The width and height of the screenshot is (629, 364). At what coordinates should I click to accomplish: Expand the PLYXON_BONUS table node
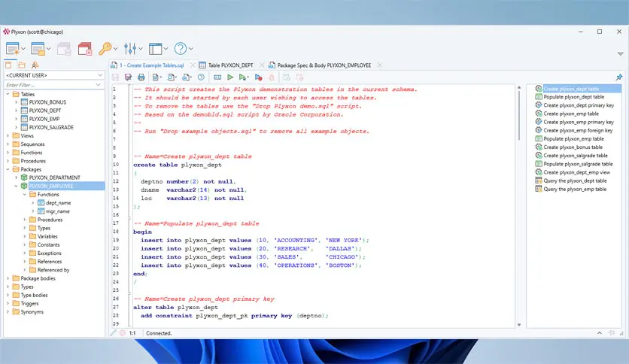16,102
